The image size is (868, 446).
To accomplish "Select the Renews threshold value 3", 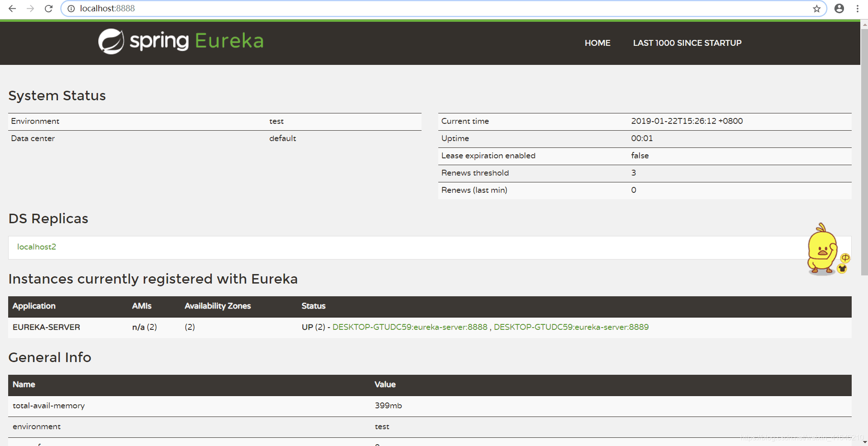I will 633,173.
